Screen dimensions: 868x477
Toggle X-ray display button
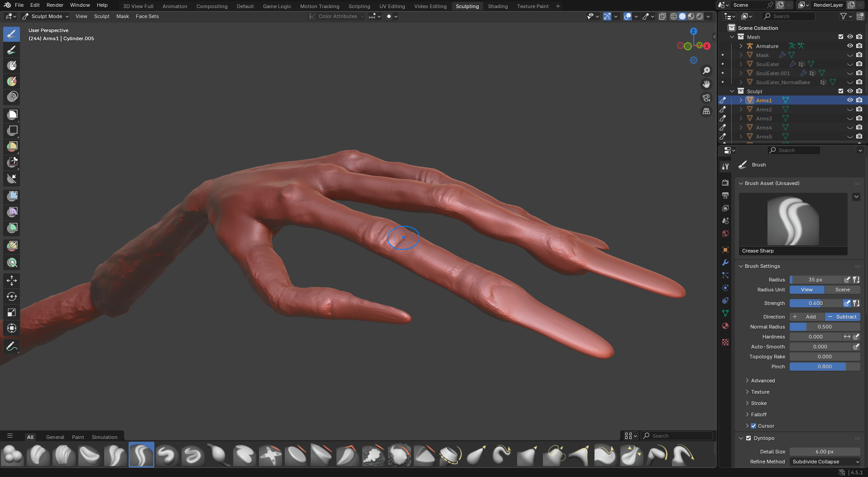pos(662,16)
